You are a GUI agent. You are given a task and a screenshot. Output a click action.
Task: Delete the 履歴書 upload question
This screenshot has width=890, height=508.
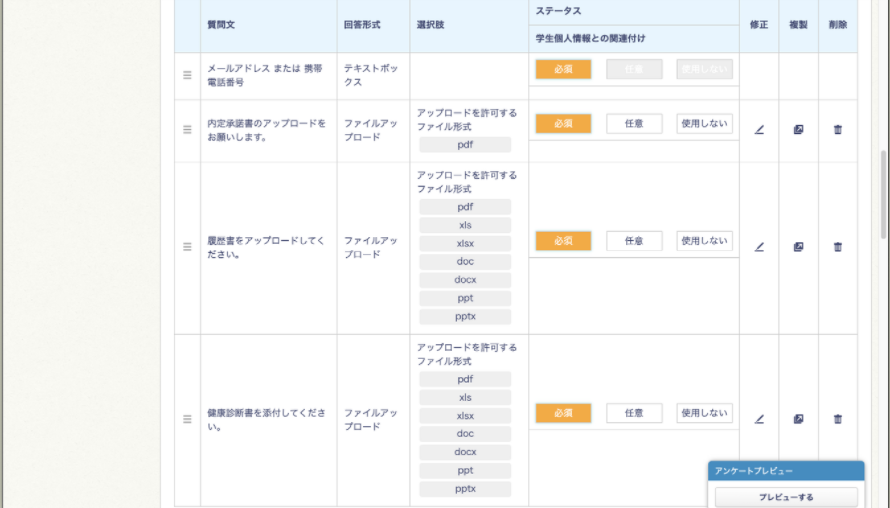[838, 247]
